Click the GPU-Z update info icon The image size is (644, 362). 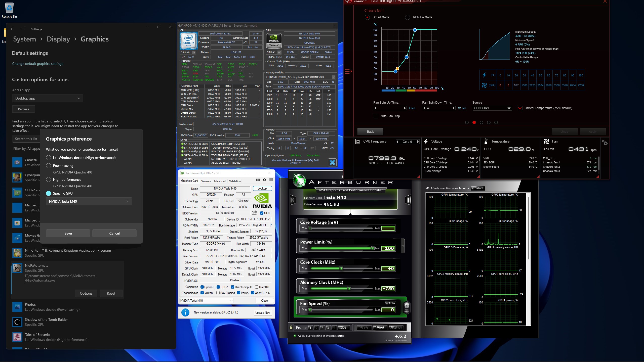pyautogui.click(x=185, y=312)
